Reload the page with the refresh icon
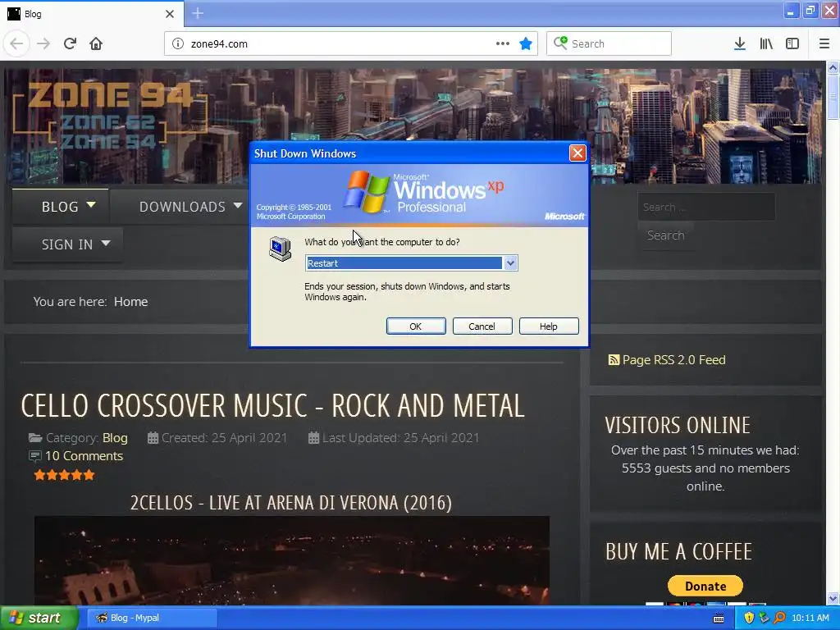840x630 pixels. point(70,43)
